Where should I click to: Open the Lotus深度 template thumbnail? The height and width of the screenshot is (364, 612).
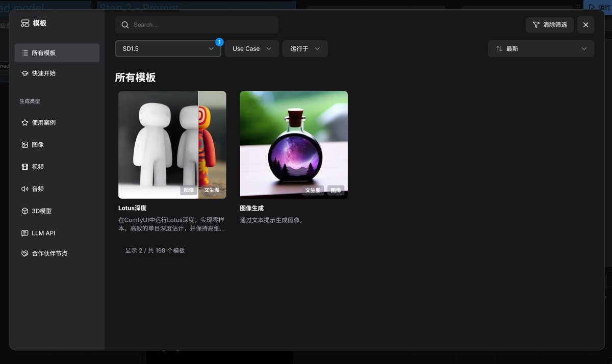coord(172,144)
